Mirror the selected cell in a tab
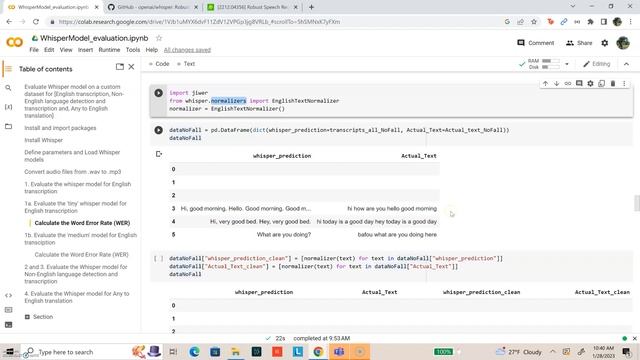The width and height of the screenshot is (640, 360). [602, 84]
